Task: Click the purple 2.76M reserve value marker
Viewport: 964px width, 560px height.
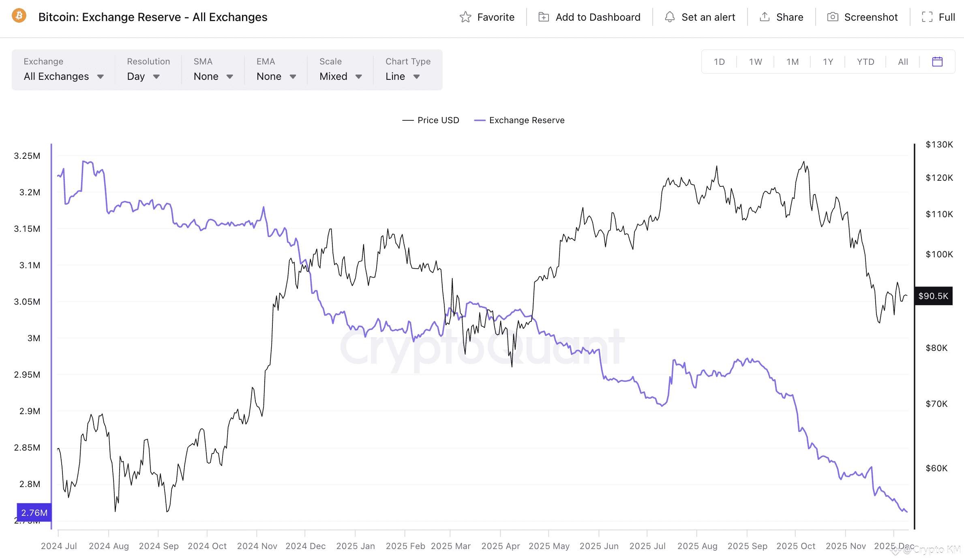Action: 34,513
